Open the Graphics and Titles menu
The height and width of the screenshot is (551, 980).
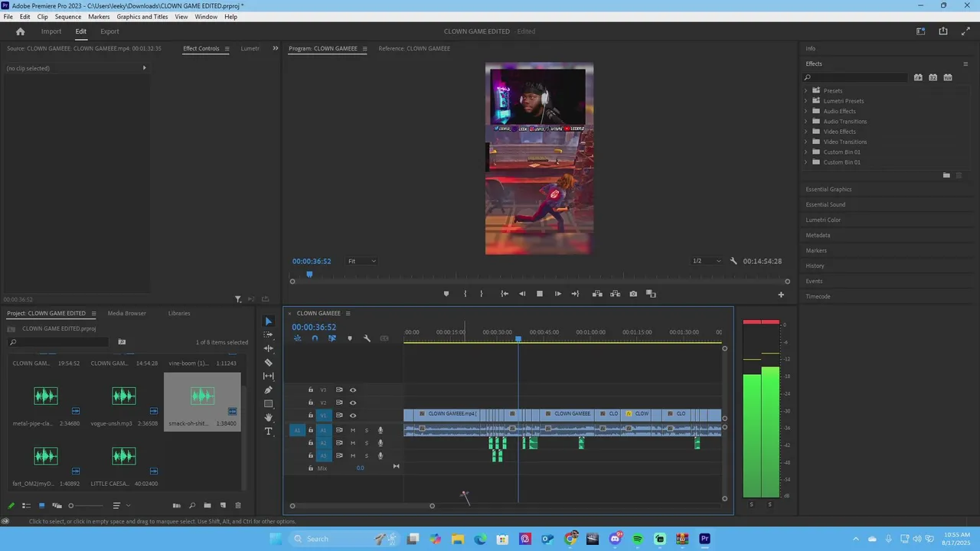pyautogui.click(x=142, y=17)
